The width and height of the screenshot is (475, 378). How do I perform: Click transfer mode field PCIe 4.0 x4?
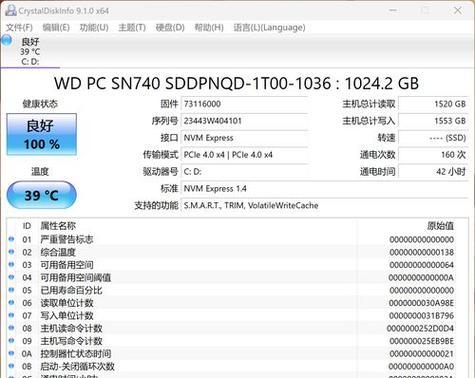(x=244, y=155)
